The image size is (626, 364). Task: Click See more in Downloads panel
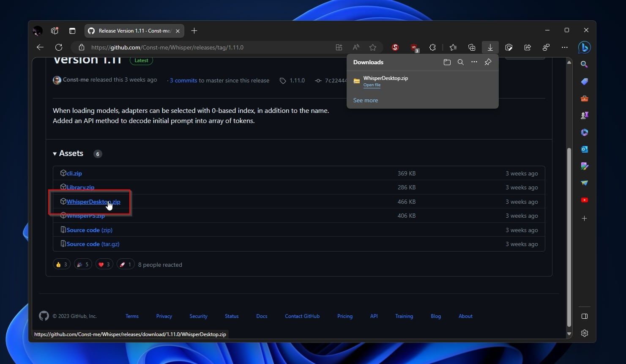coord(366,100)
